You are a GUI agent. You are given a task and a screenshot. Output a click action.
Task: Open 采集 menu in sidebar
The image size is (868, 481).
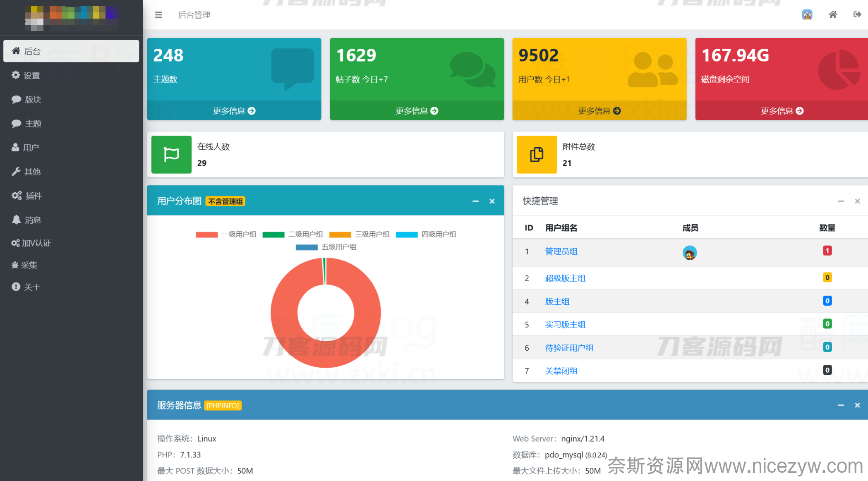click(71, 265)
